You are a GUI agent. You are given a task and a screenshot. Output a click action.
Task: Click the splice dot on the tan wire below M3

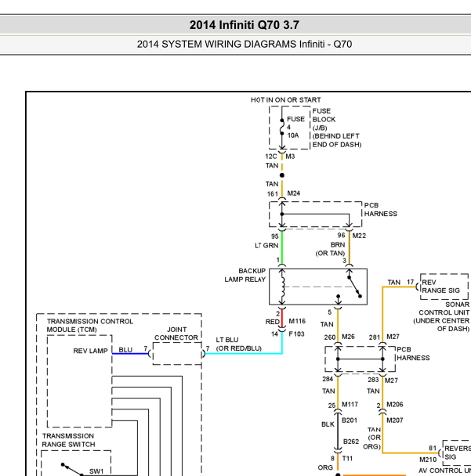click(282, 175)
